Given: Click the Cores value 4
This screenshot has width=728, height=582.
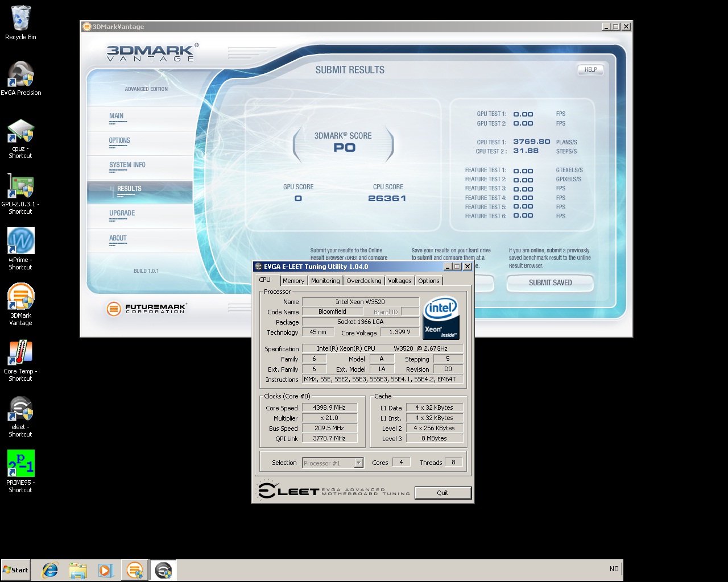Looking at the screenshot, I should point(401,462).
